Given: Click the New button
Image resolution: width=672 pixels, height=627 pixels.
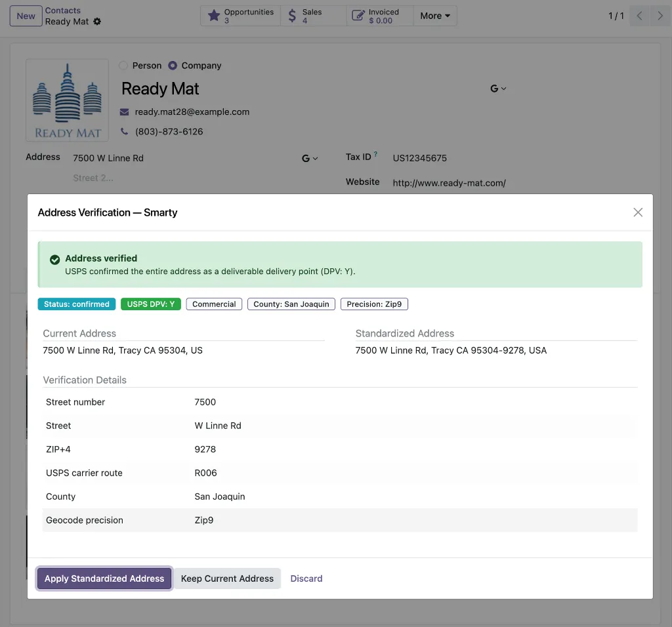Looking at the screenshot, I should point(26,16).
